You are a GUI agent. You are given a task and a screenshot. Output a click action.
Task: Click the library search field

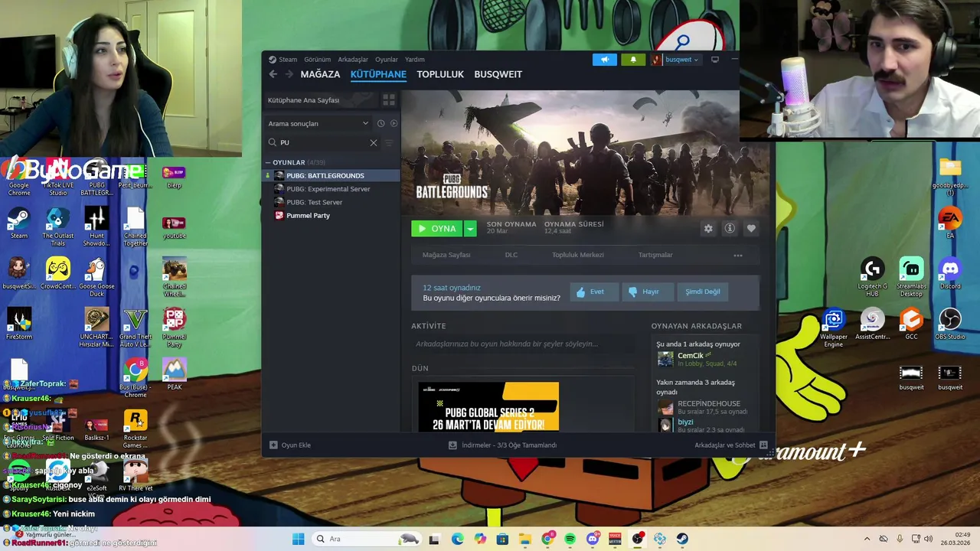pyautogui.click(x=322, y=142)
